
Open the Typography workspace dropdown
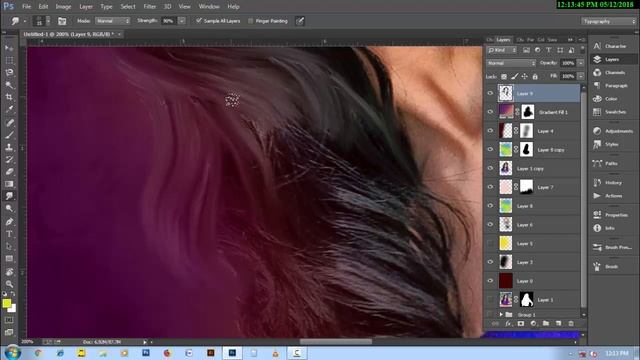(x=609, y=21)
